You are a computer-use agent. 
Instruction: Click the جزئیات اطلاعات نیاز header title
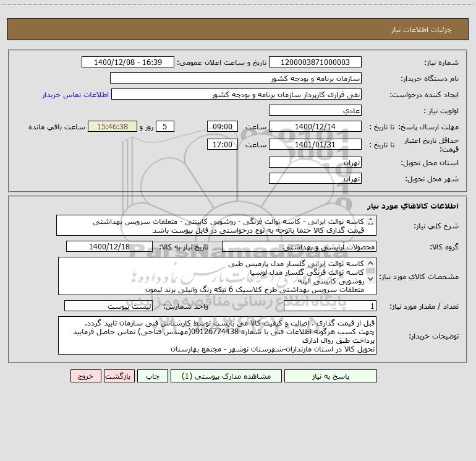(x=422, y=30)
